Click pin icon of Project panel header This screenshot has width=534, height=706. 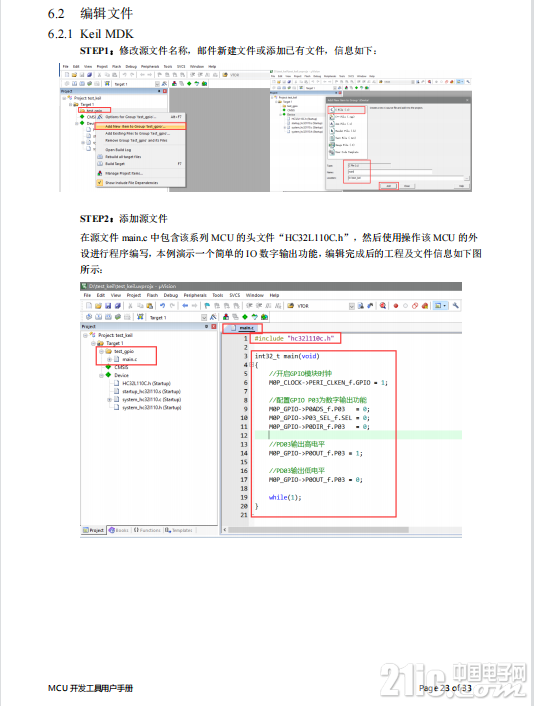207,326
